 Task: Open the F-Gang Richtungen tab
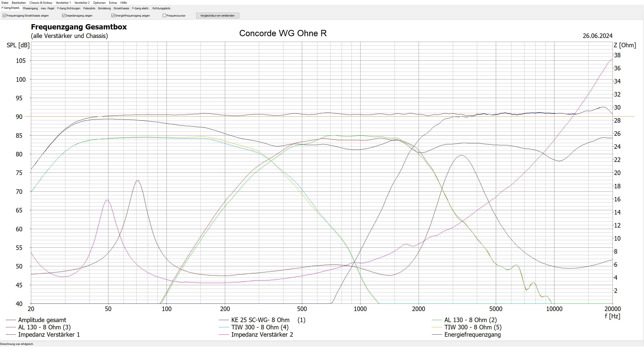coord(69,8)
